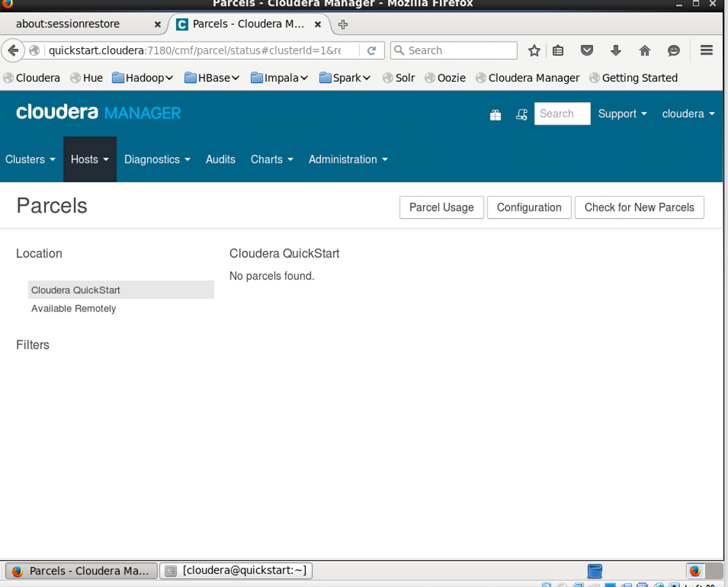Expand the Impala bookmarks folder
This screenshot has width=728, height=587.
(x=279, y=78)
